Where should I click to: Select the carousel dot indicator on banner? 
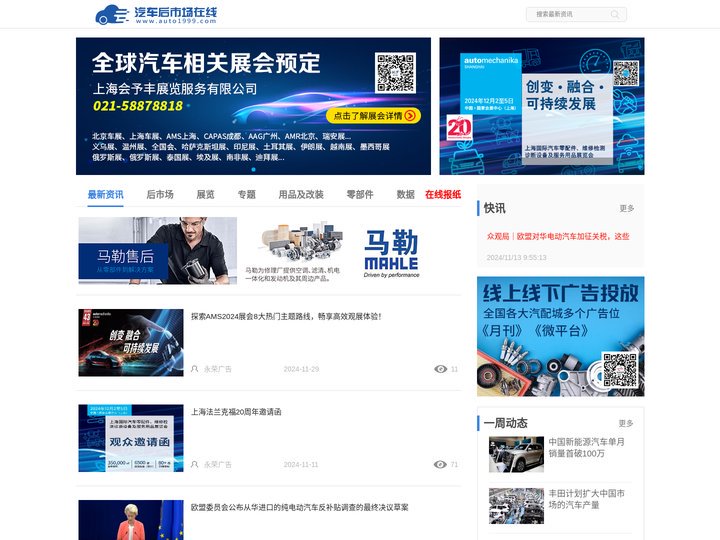click(253, 169)
